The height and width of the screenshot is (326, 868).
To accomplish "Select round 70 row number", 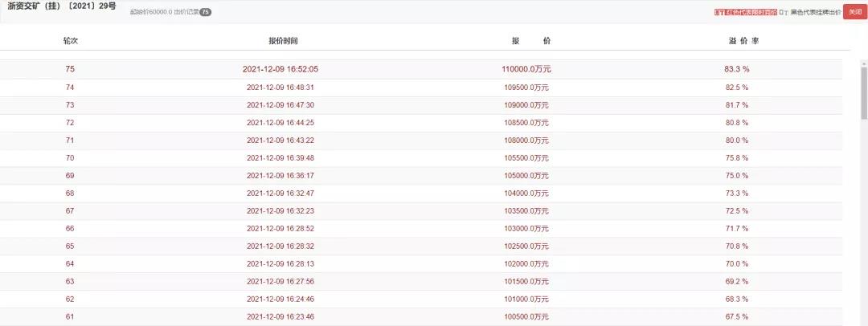I will (x=70, y=158).
